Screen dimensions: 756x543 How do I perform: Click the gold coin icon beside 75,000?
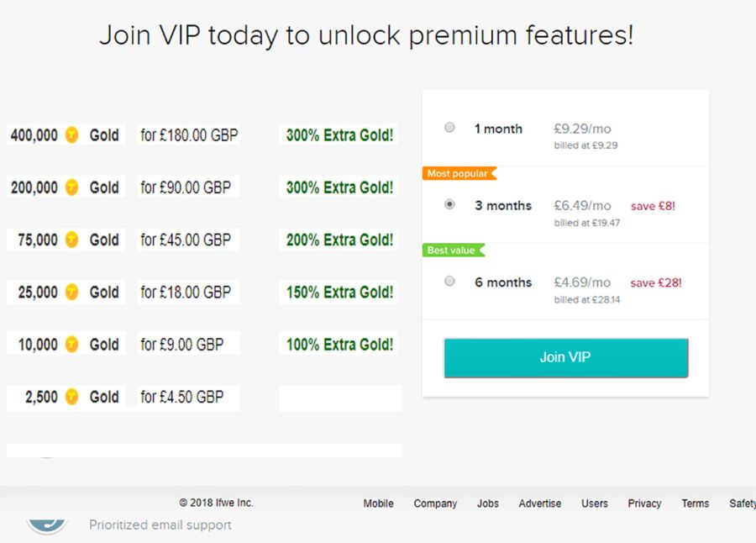[x=72, y=240]
